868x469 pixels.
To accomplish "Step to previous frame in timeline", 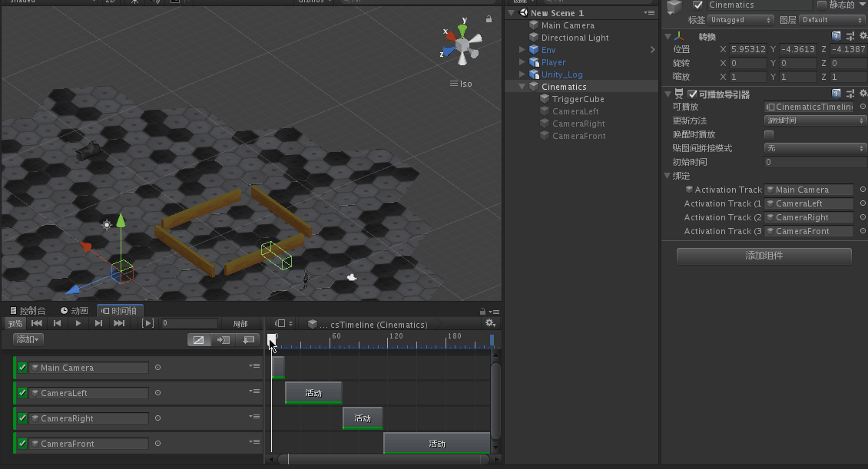I will (x=57, y=324).
